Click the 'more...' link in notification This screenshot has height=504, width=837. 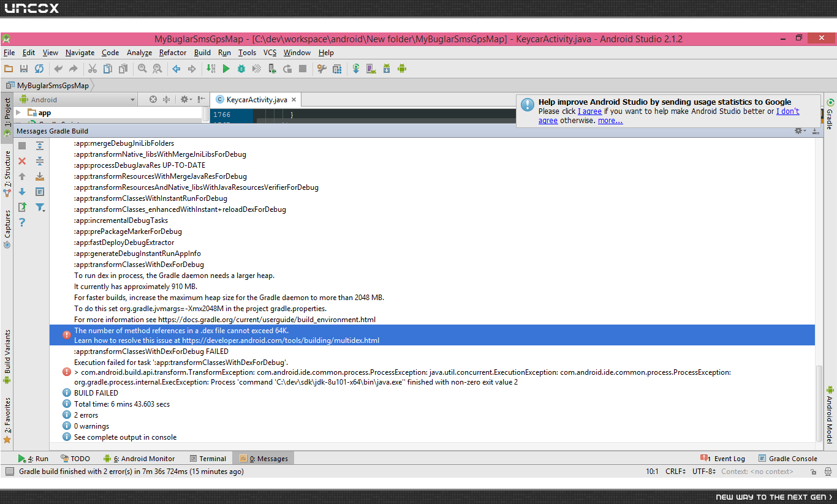(610, 121)
